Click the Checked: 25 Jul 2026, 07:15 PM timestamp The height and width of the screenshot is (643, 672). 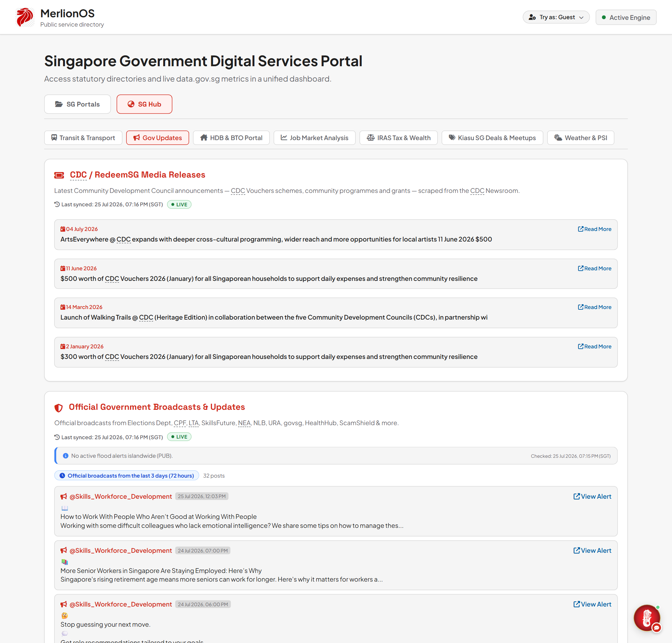tap(571, 456)
